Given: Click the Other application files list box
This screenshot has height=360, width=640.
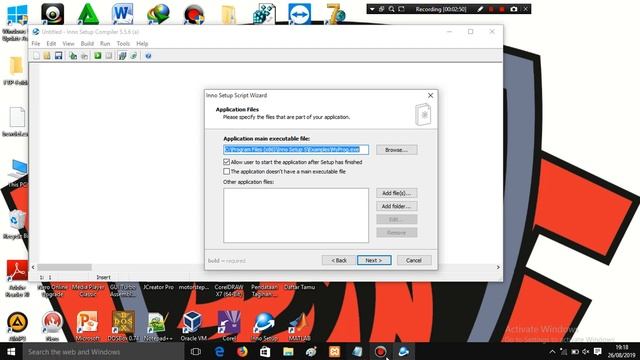Looking at the screenshot, I should click(x=296, y=215).
